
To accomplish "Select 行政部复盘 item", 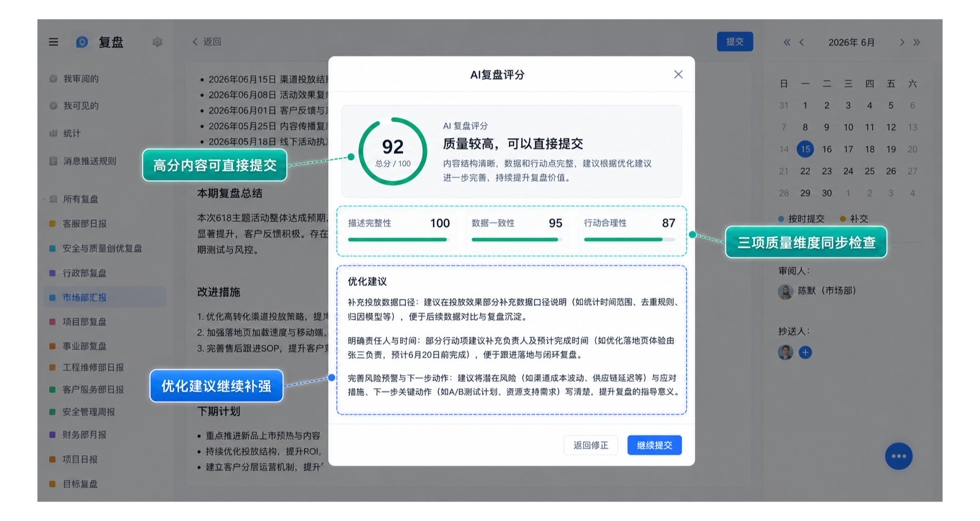I will pyautogui.click(x=84, y=273).
